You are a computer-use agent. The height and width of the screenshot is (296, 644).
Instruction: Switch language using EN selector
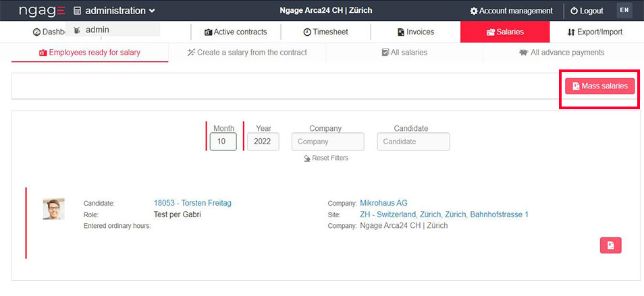tap(624, 11)
